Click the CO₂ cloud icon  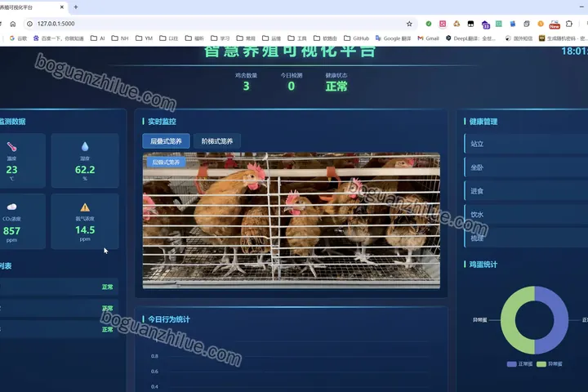point(11,207)
